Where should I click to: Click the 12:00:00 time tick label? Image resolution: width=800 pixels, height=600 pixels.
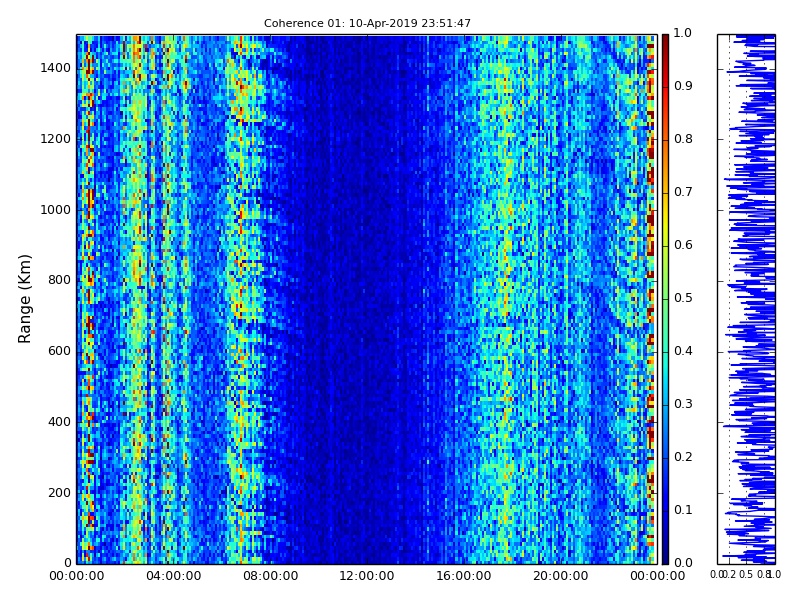point(367,577)
